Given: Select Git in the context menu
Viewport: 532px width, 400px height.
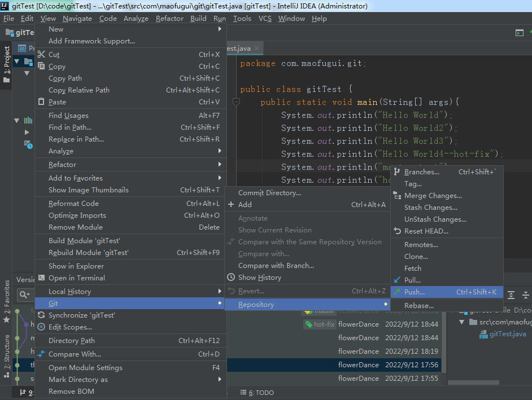Looking at the screenshot, I should coord(130,304).
